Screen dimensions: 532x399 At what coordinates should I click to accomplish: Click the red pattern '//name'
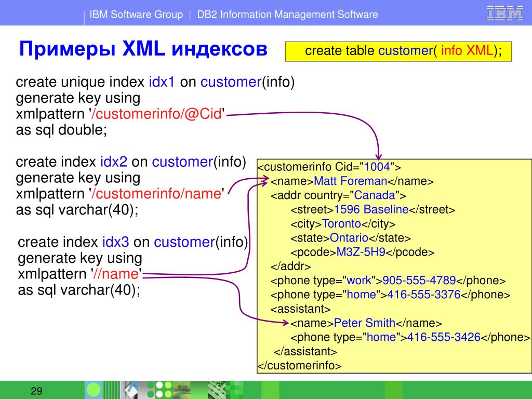coord(115,274)
